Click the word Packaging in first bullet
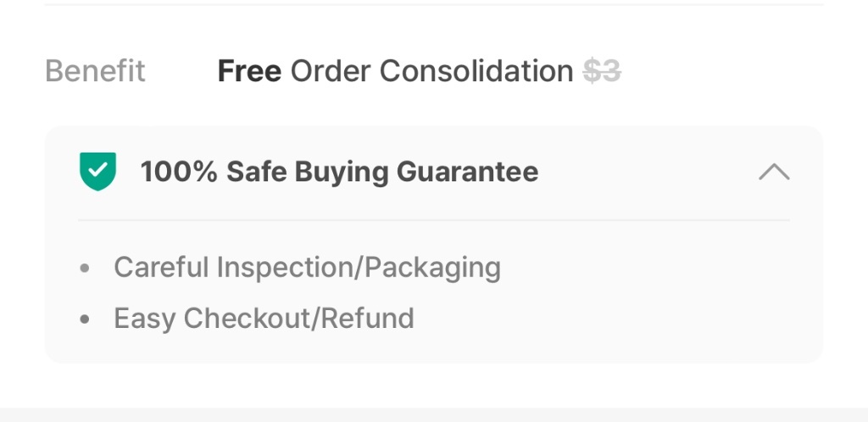Screen dimensions: 868x422 (433, 269)
